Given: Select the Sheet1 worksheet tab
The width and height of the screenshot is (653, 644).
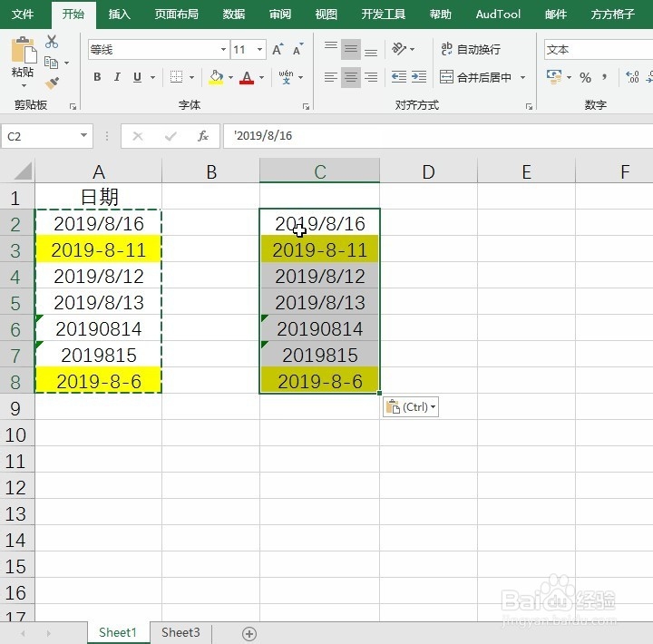Looking at the screenshot, I should (x=118, y=633).
